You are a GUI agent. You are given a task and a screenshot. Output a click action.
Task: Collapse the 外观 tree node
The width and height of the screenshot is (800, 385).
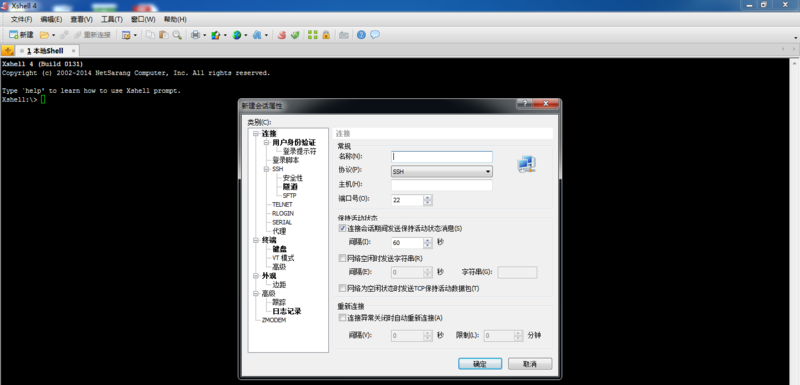click(256, 275)
